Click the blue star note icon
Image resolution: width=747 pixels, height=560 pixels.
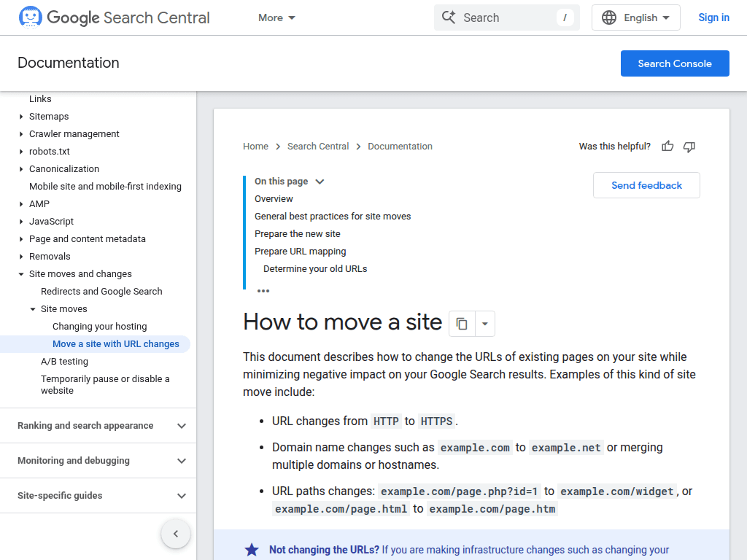(x=252, y=550)
